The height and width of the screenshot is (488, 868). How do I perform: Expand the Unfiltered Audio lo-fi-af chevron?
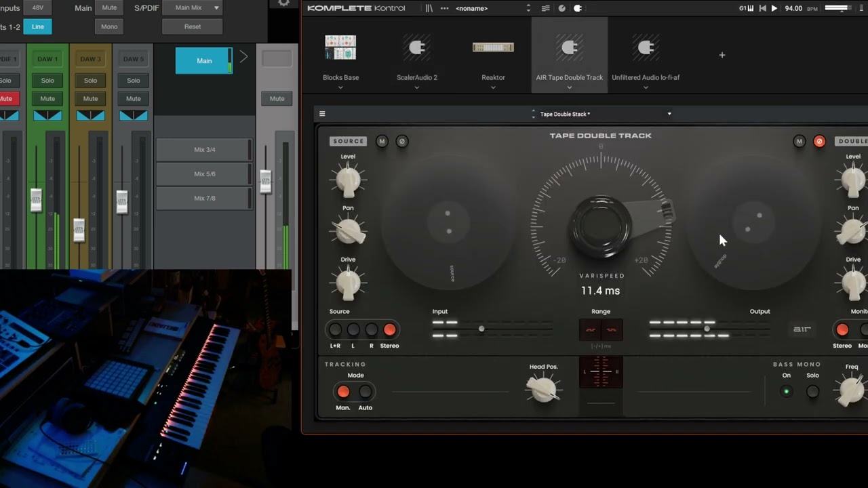coord(646,87)
